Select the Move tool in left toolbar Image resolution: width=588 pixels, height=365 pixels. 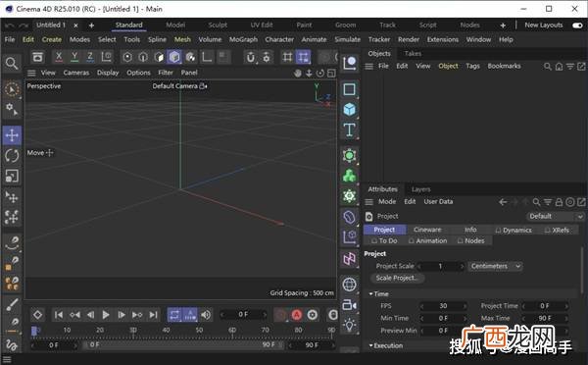click(x=12, y=135)
